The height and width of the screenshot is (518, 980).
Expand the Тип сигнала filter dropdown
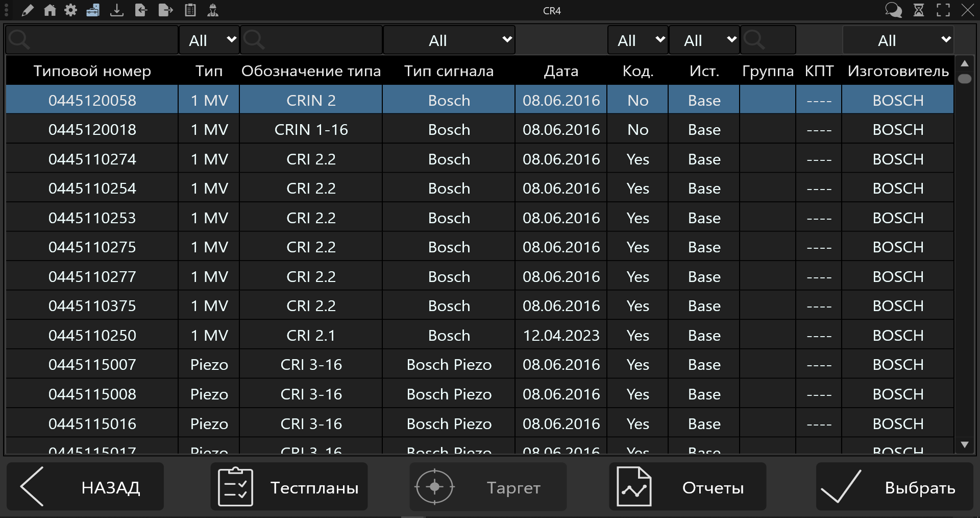449,40
